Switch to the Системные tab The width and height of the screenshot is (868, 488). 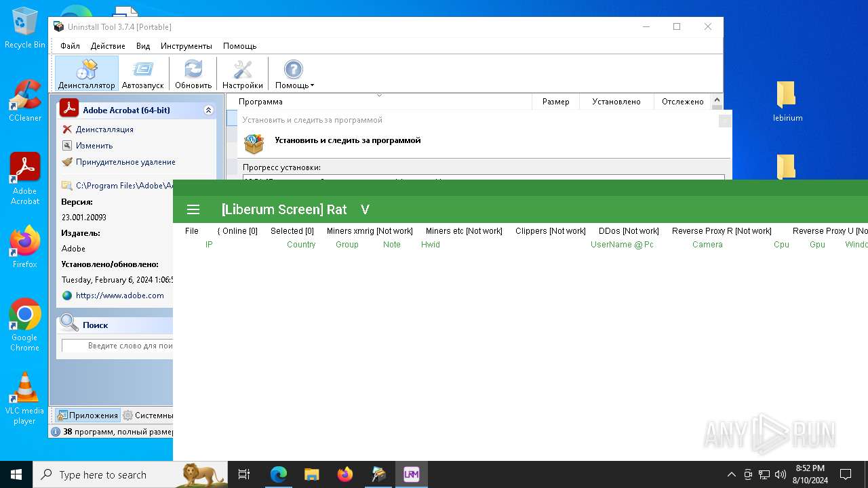[x=147, y=415]
